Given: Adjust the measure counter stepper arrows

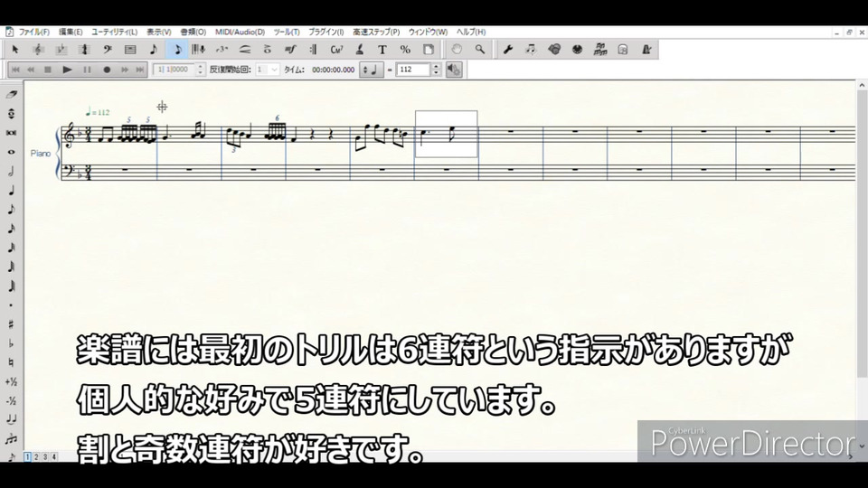Looking at the screenshot, I should [201, 70].
